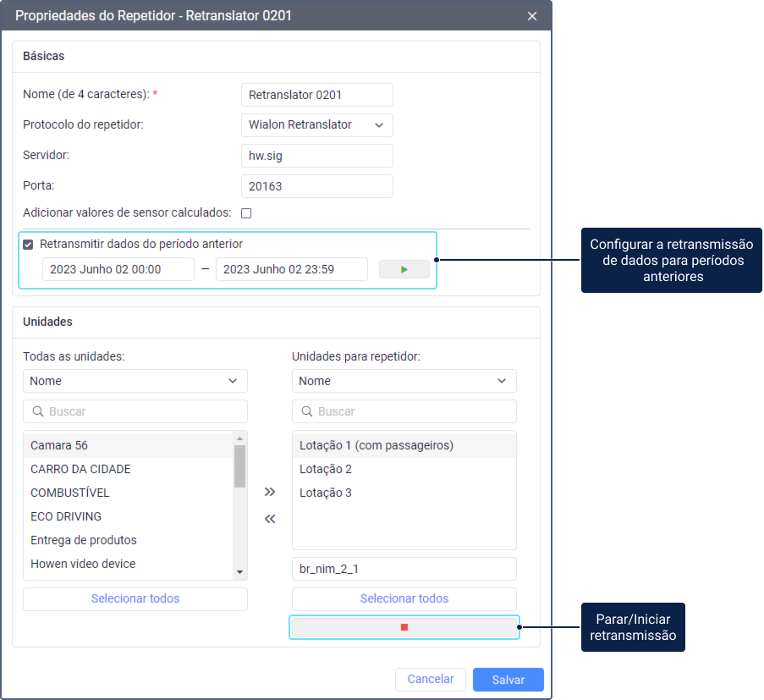Click the search icon in Todas as unidades
Image resolution: width=764 pixels, height=700 pixels.
(x=37, y=411)
